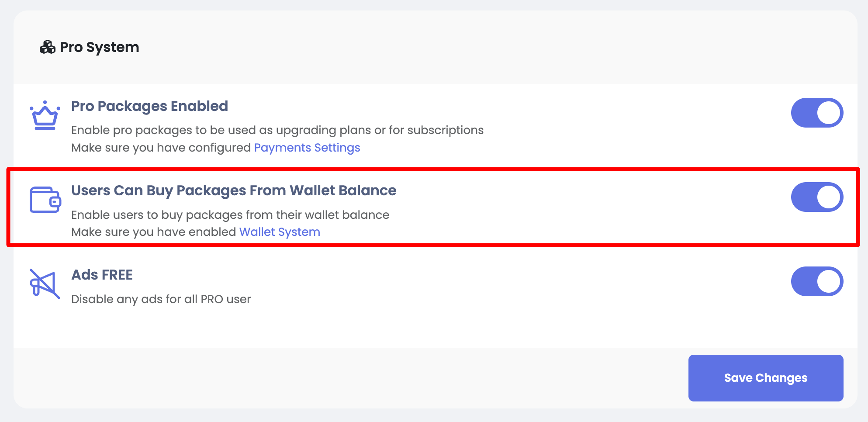Click the Pro System section title
Image resolution: width=868 pixels, height=422 pixels.
coord(100,47)
